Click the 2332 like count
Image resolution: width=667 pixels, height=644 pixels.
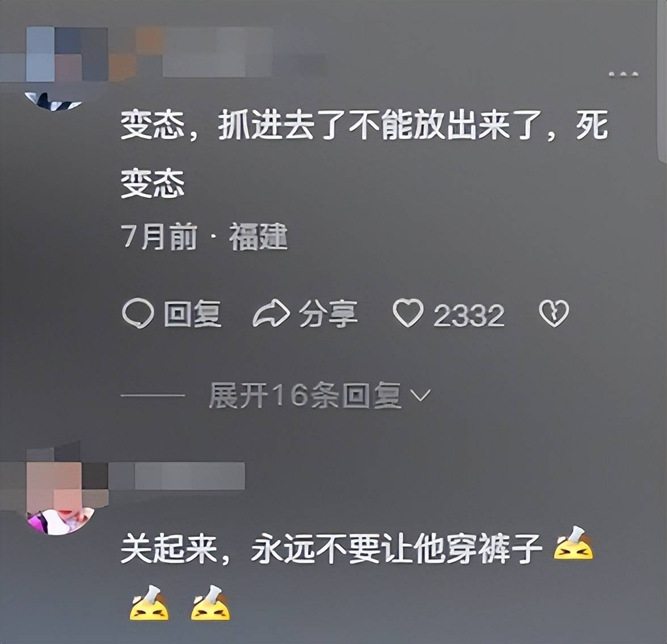[x=469, y=315]
